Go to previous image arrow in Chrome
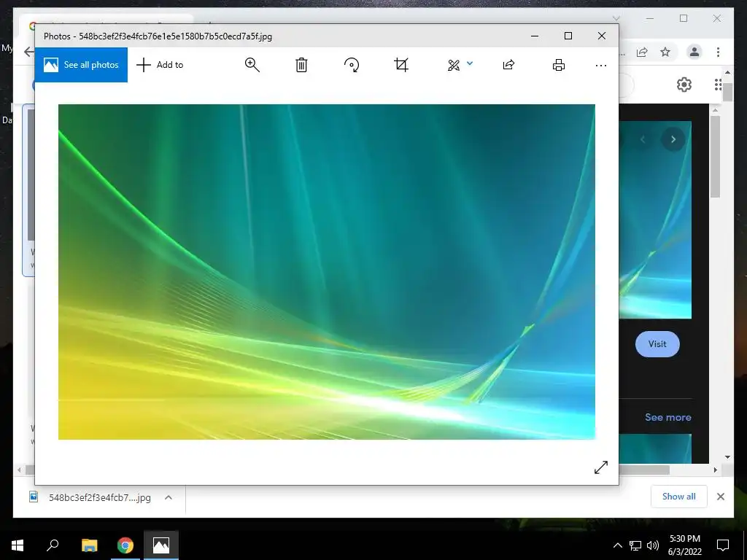747x560 pixels. pos(643,139)
